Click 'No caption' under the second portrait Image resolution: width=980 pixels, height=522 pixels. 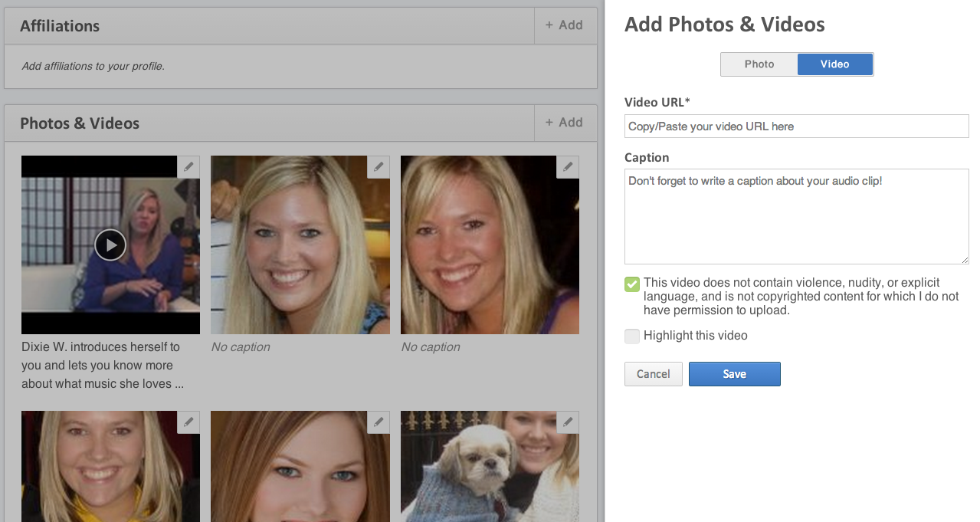[431, 347]
